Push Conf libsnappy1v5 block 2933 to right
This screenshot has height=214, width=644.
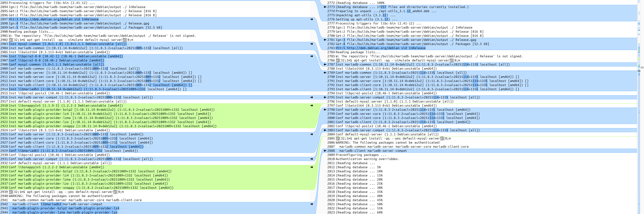tap(311, 167)
